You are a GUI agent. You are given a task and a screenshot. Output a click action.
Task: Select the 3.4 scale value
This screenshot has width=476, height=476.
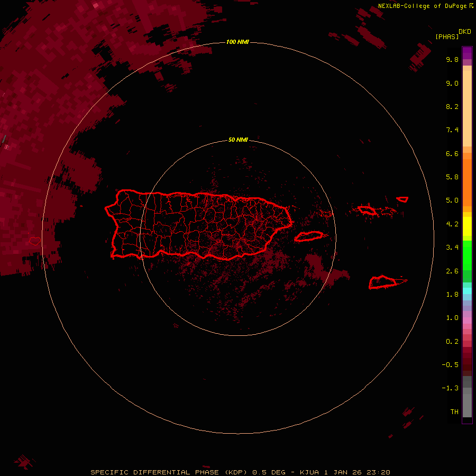[x=452, y=248]
